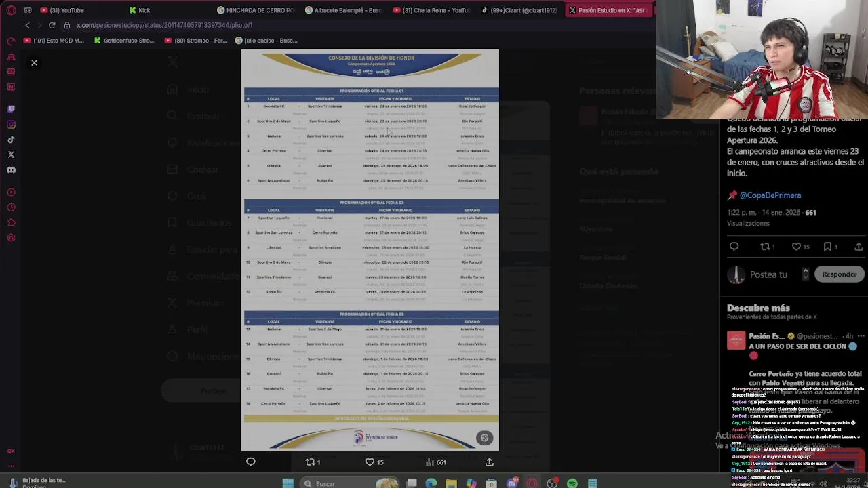868x488 pixels.
Task: Like the post in the side panel
Action: 801,247
